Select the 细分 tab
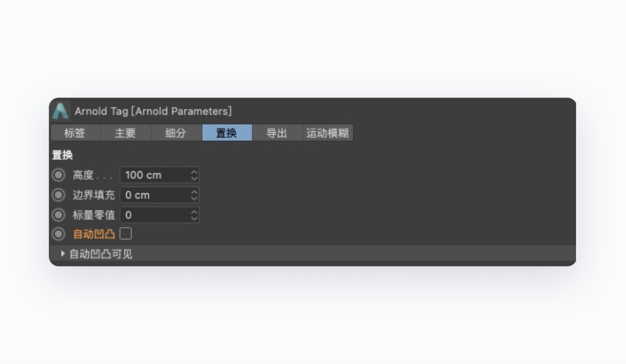 coord(176,133)
